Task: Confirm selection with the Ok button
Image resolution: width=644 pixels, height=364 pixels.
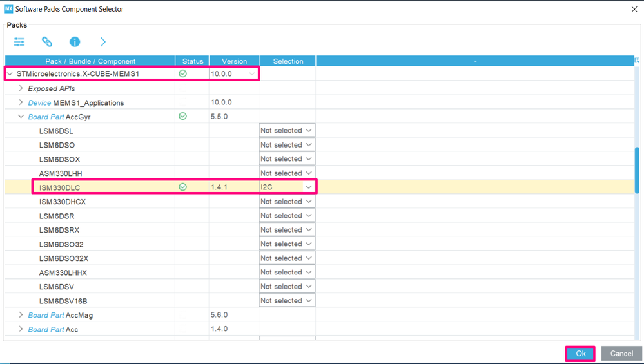Action: (580, 353)
